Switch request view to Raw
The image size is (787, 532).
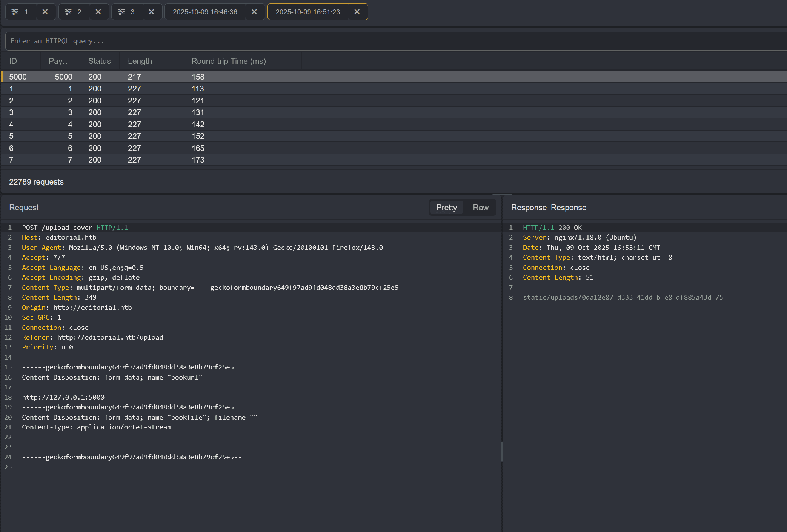pos(480,208)
